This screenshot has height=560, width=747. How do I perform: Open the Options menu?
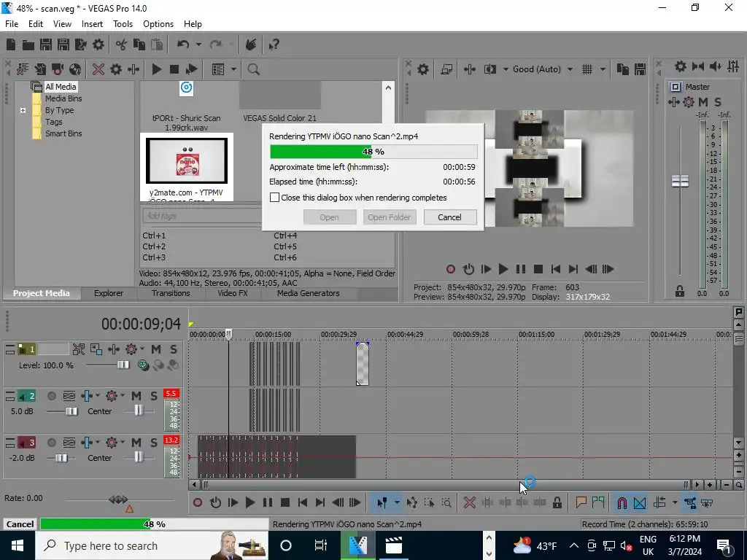coord(158,24)
